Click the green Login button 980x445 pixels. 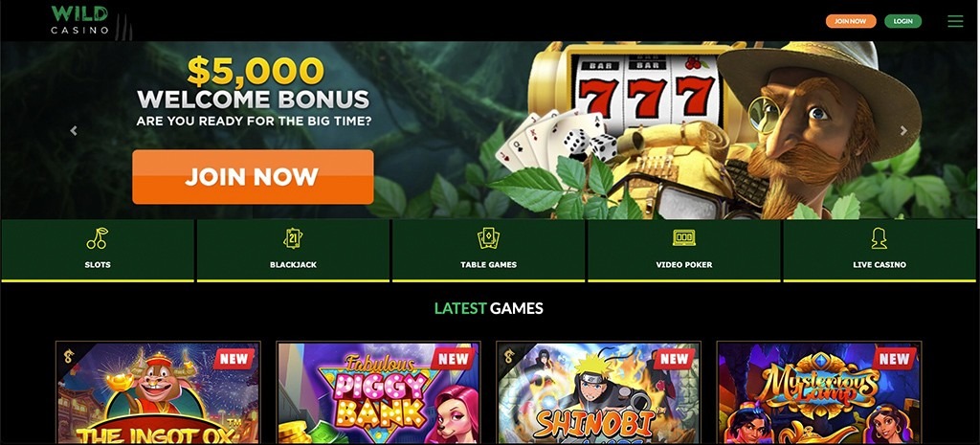click(902, 21)
